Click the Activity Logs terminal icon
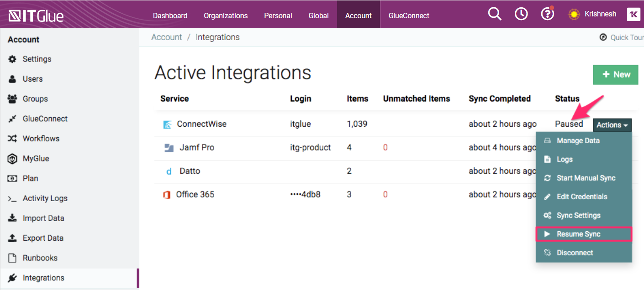The image size is (644, 290). click(13, 198)
